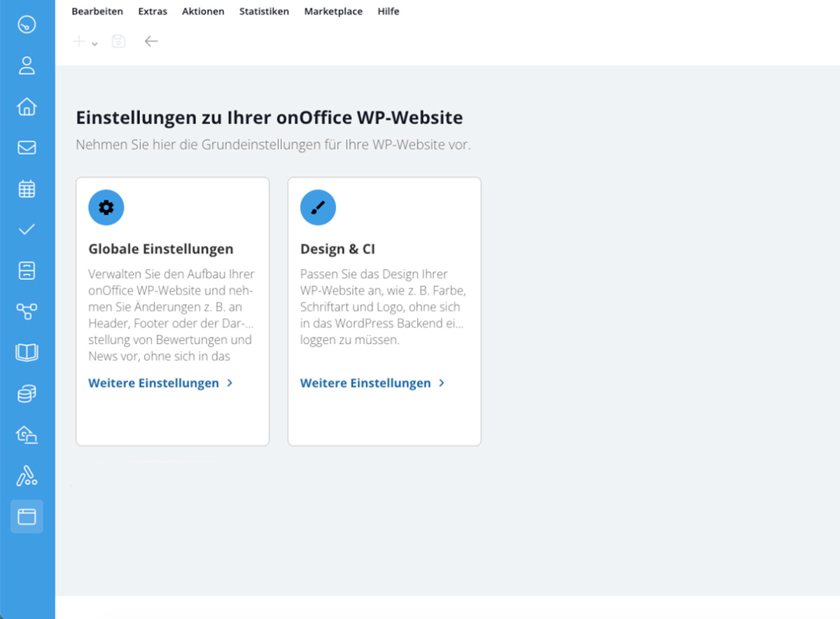Click the Design & CI card title

coord(338,249)
